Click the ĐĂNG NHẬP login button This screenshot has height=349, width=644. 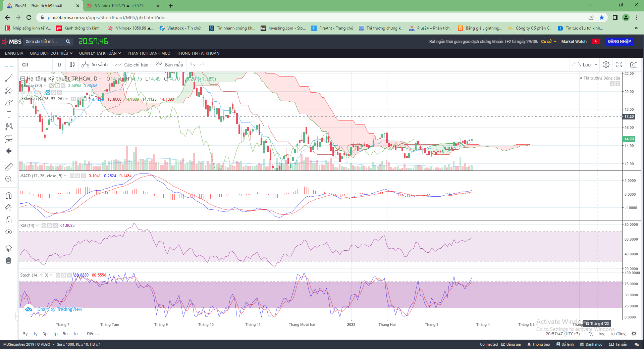(620, 42)
